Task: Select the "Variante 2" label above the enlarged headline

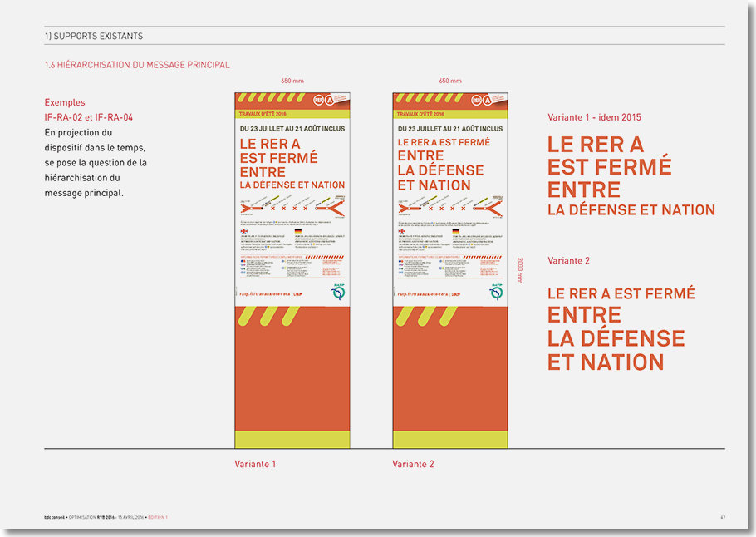Action: [x=569, y=260]
